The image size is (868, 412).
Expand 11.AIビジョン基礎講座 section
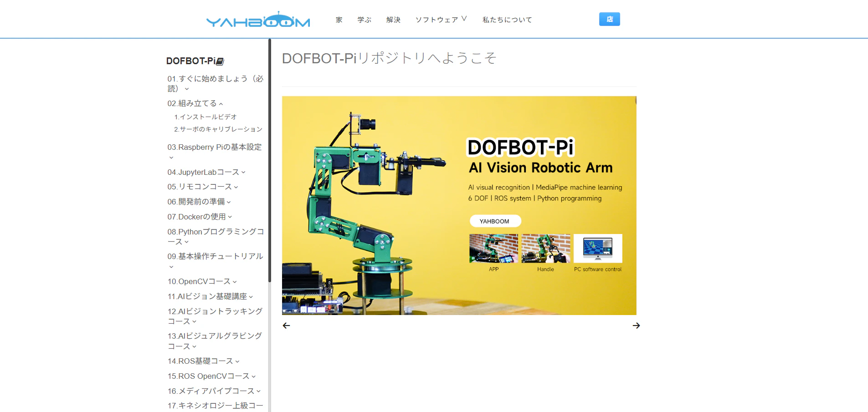(210, 296)
